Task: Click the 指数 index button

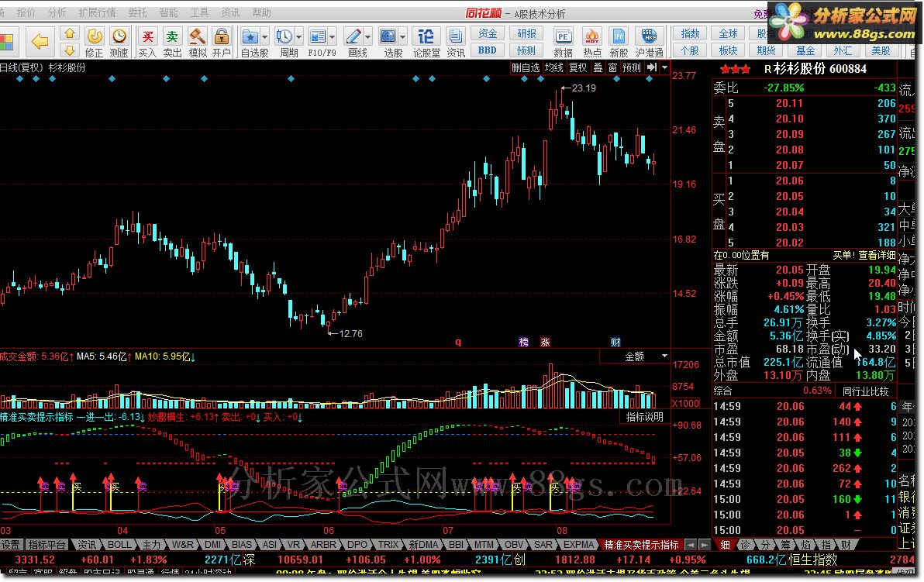Action: tap(689, 33)
